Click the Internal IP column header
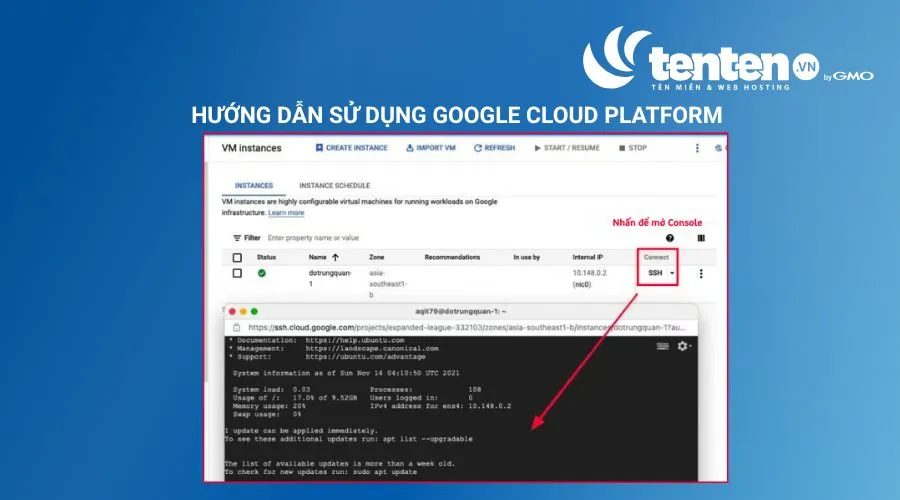The height and width of the screenshot is (500, 900). click(x=588, y=257)
